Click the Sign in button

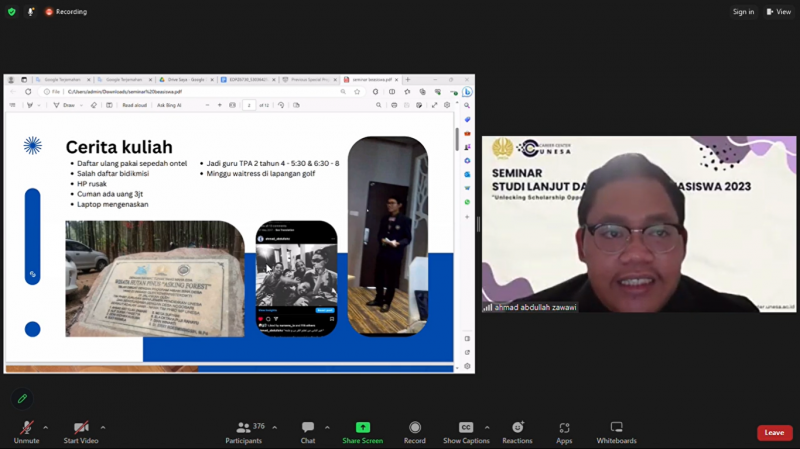click(743, 12)
